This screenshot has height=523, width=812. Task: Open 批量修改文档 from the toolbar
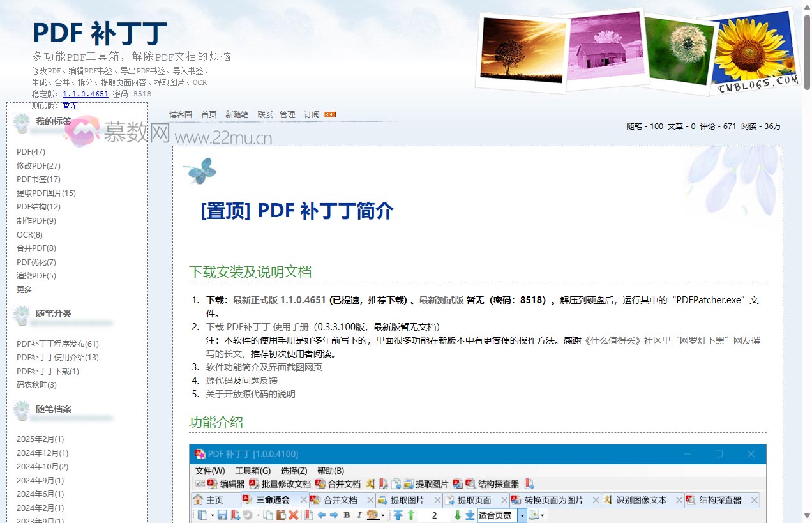click(280, 484)
